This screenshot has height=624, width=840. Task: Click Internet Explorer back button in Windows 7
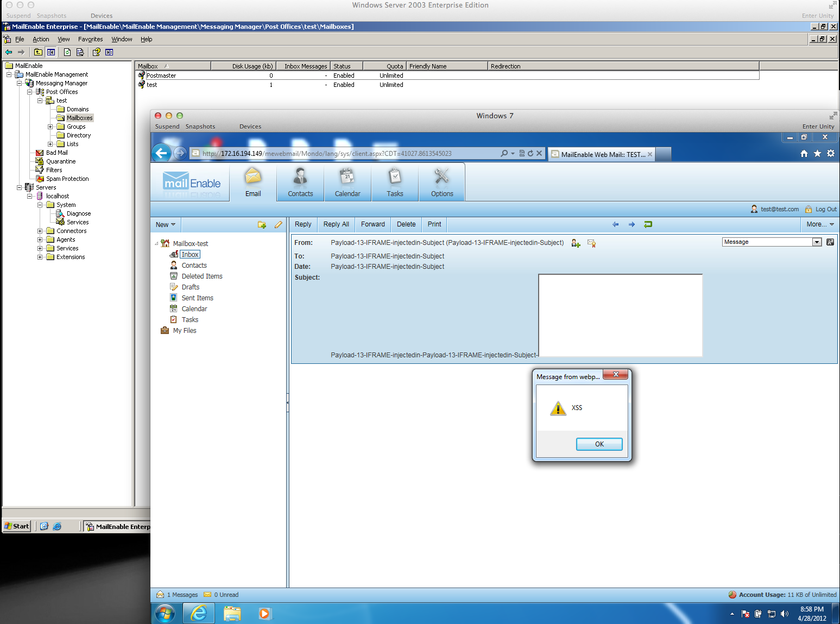[x=161, y=153]
